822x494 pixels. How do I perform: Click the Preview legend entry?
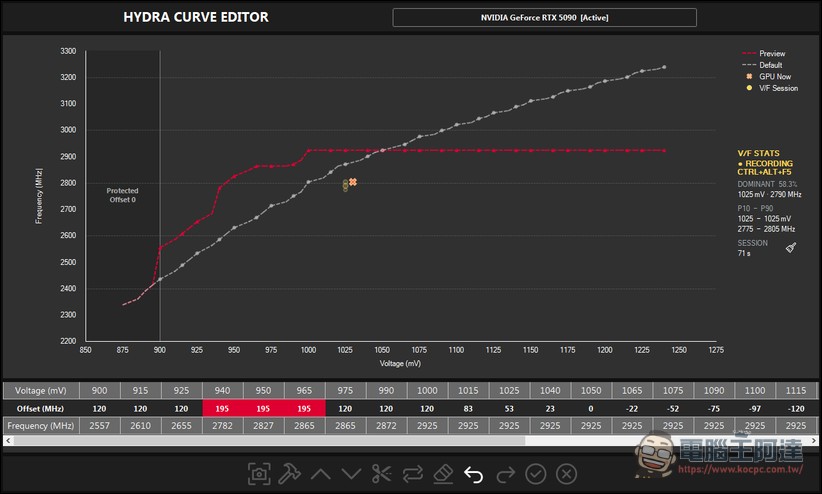[x=764, y=53]
